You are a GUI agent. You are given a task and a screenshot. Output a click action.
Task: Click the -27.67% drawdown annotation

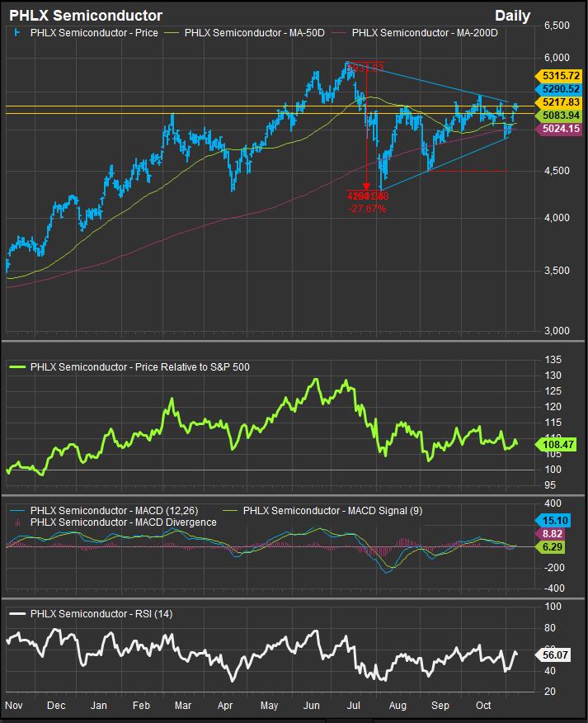[367, 209]
